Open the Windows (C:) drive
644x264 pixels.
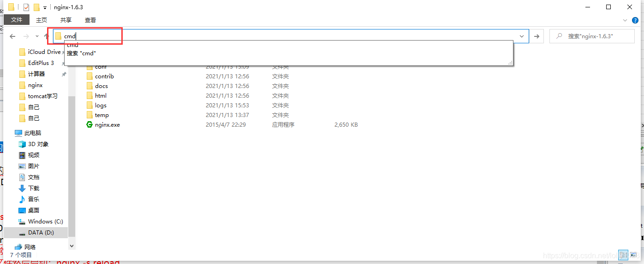pyautogui.click(x=41, y=221)
